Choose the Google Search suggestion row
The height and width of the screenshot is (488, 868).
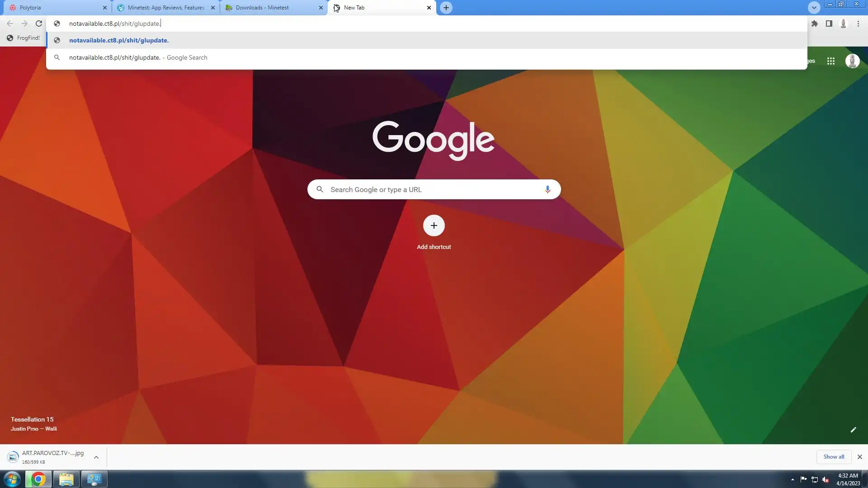click(x=138, y=57)
